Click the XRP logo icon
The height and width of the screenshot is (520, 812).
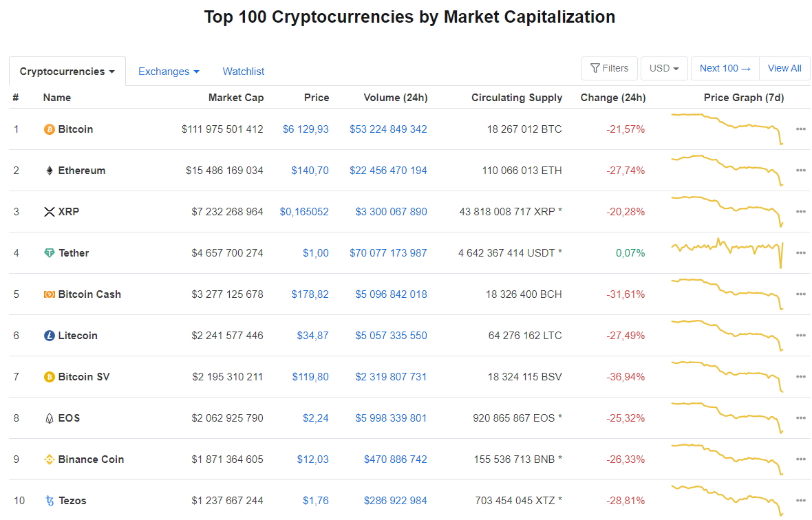(49, 212)
